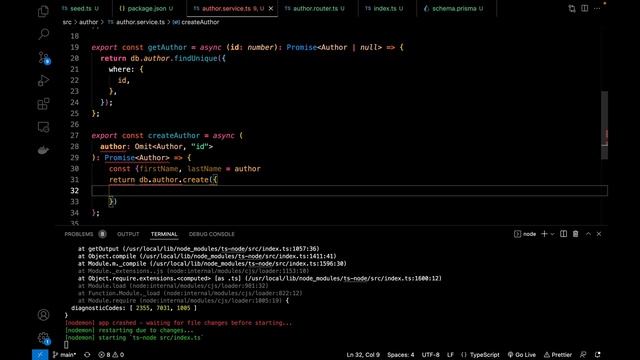This screenshot has height=360, width=640.
Task: Click ts-node/src/index.ts:1411:41 link in terminal
Action: [x=287, y=256]
